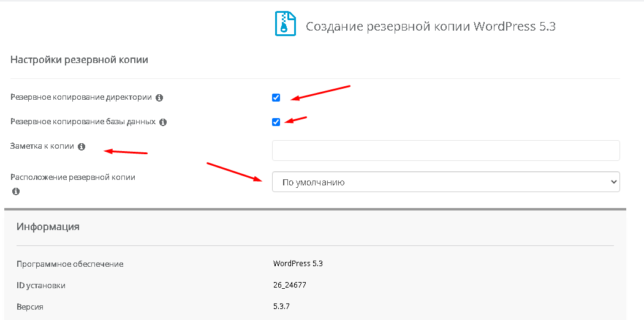Click info icon under Расположение резервной копии
This screenshot has height=320, width=644.
(x=16, y=192)
